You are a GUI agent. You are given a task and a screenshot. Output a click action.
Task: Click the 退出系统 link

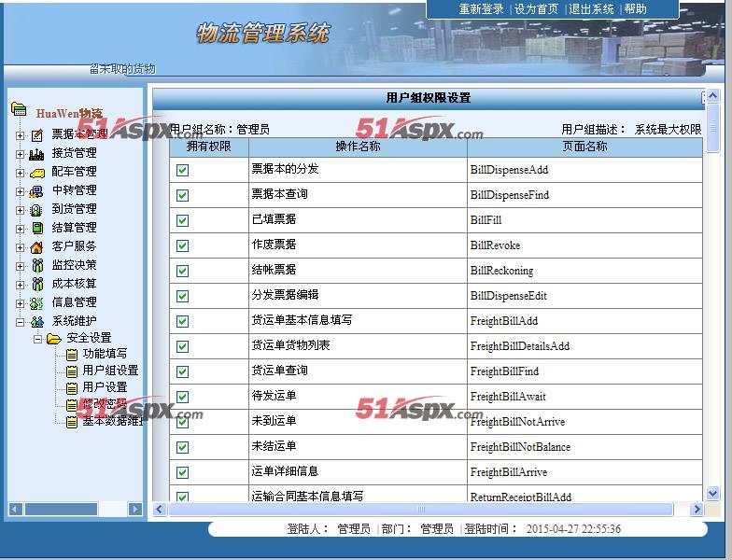tap(591, 9)
